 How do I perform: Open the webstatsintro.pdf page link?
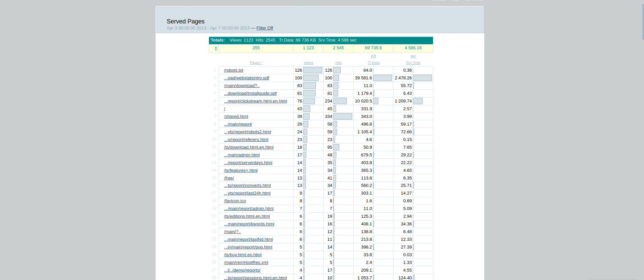[247, 78]
